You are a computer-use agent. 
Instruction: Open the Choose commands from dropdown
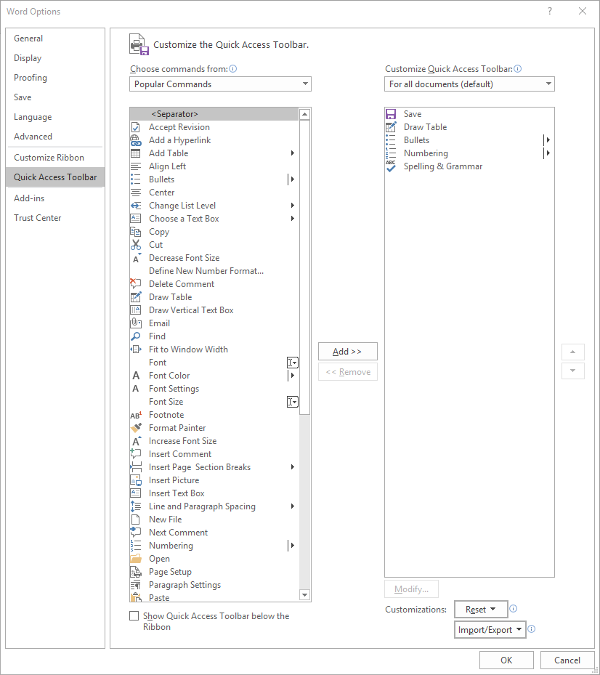click(x=220, y=84)
